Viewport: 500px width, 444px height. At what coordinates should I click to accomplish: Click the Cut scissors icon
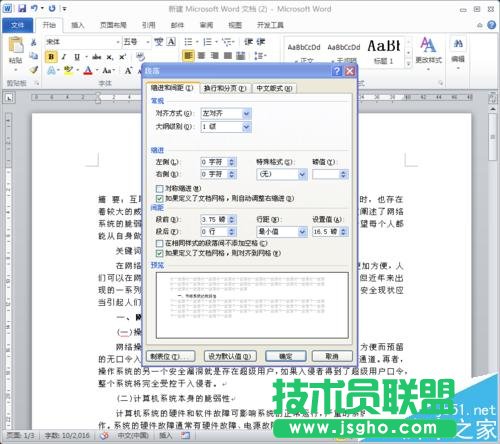(33, 42)
